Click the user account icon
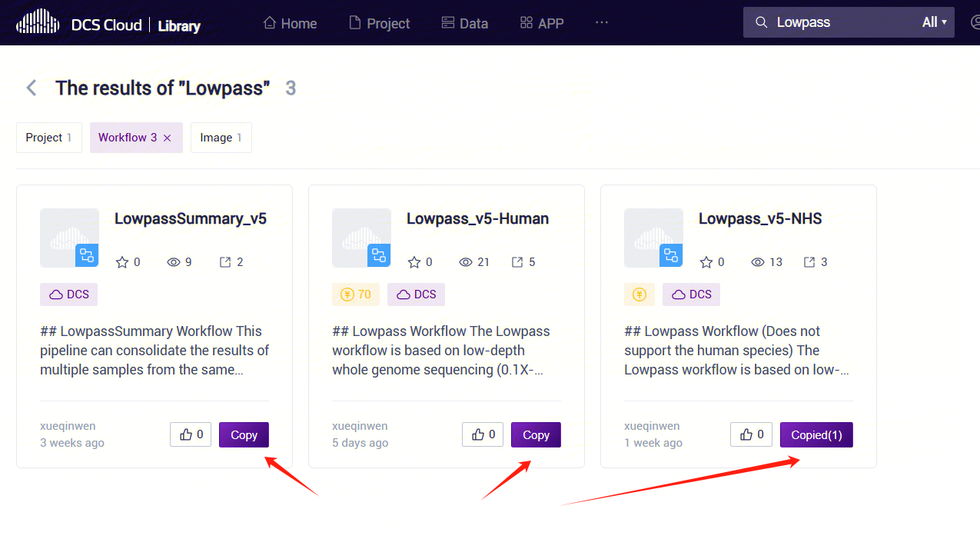Viewport: 980px width, 559px height. tap(975, 22)
